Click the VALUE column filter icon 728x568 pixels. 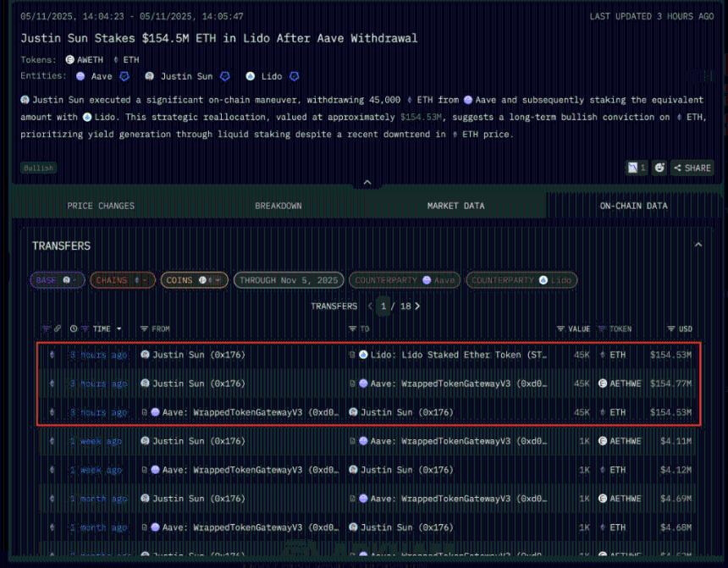[560, 328]
